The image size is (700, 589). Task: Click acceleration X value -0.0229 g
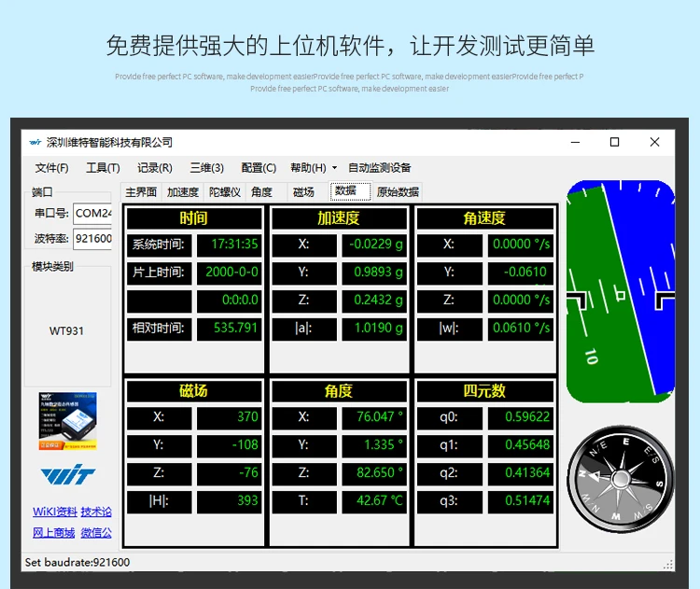[x=374, y=245]
